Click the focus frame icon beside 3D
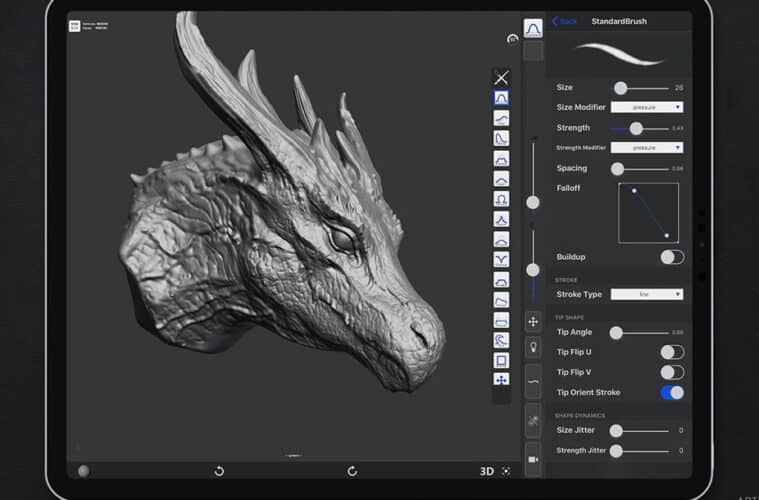 [x=506, y=471]
